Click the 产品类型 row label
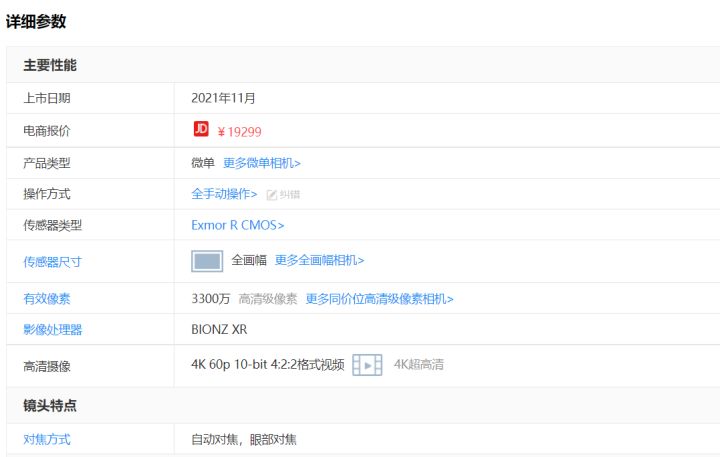The image size is (720, 457). 47,163
